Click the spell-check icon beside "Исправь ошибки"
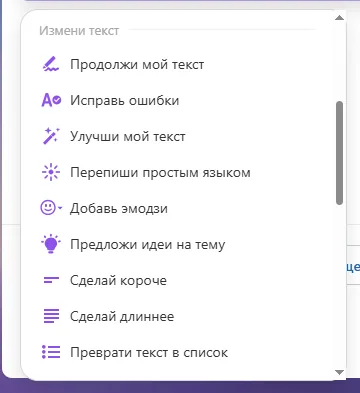Screen dimensions: 360x393 click(51, 100)
